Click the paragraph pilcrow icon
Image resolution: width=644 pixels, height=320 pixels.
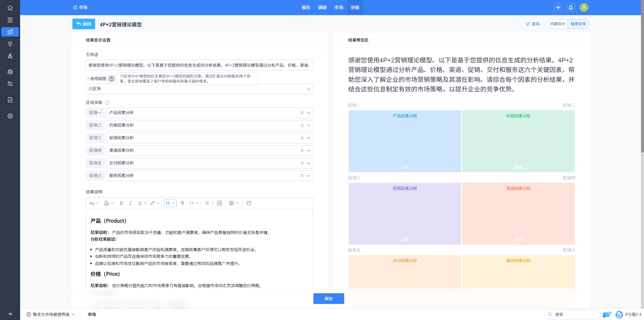pos(182,203)
